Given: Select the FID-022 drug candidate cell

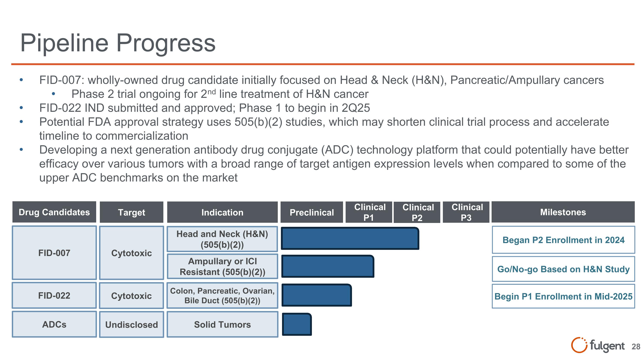Looking at the screenshot, I should coord(54,295).
